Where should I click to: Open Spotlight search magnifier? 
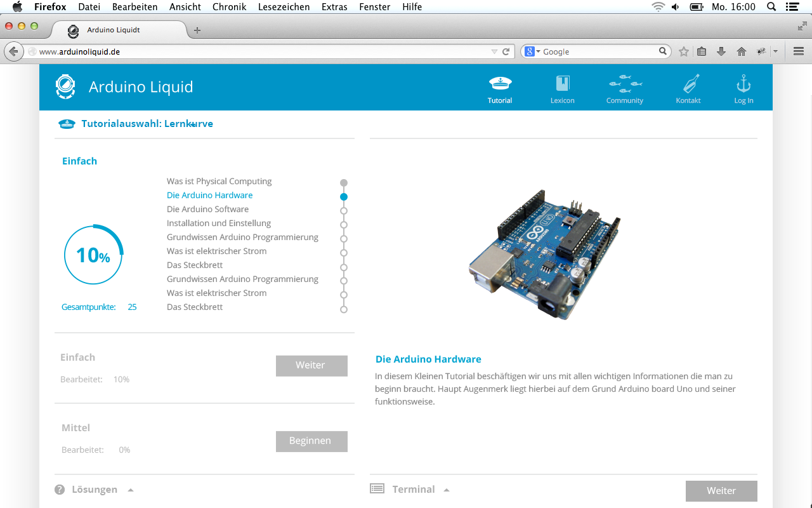pyautogui.click(x=771, y=7)
